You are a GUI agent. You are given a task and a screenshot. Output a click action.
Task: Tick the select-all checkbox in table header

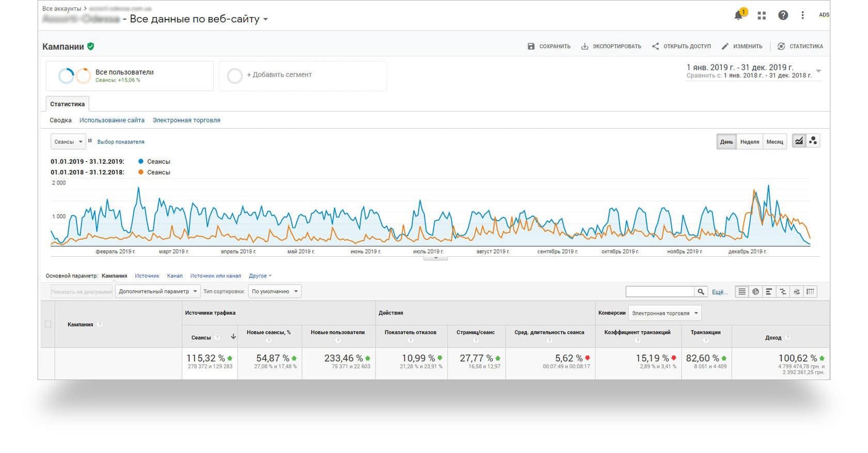[x=48, y=324]
